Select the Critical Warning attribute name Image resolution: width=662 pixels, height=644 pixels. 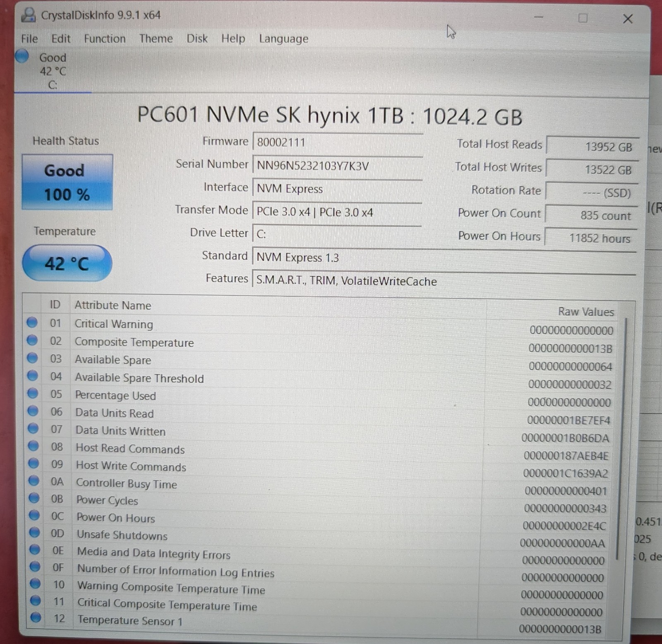click(x=114, y=324)
